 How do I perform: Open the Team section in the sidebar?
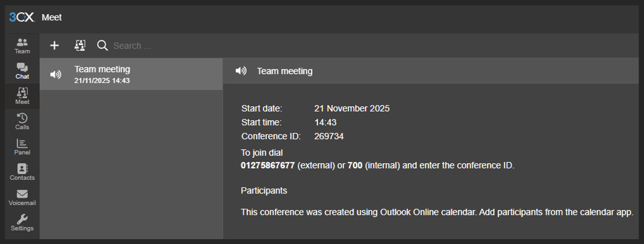[22, 45]
